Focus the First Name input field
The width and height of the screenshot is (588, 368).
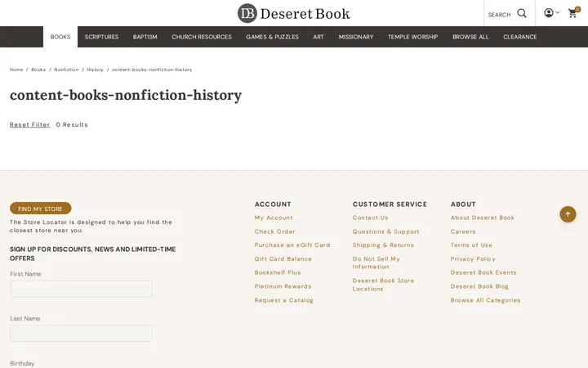pyautogui.click(x=81, y=289)
